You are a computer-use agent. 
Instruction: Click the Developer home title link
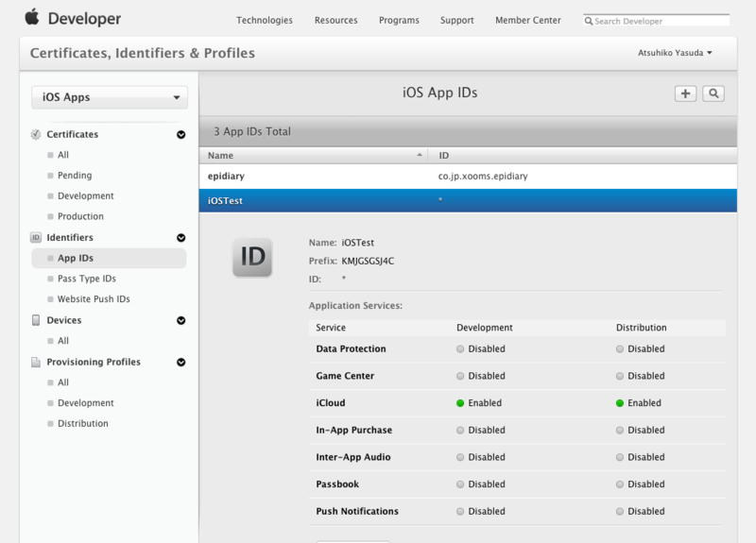tap(84, 18)
